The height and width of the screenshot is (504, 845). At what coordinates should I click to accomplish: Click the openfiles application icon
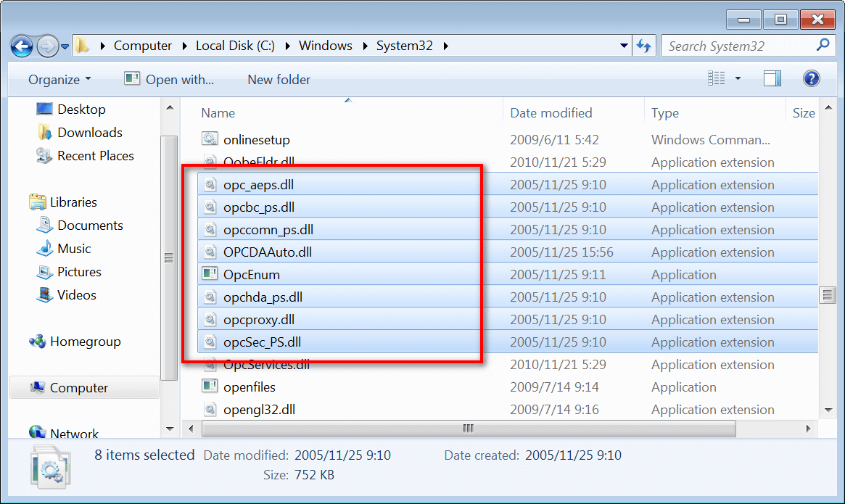[210, 387]
